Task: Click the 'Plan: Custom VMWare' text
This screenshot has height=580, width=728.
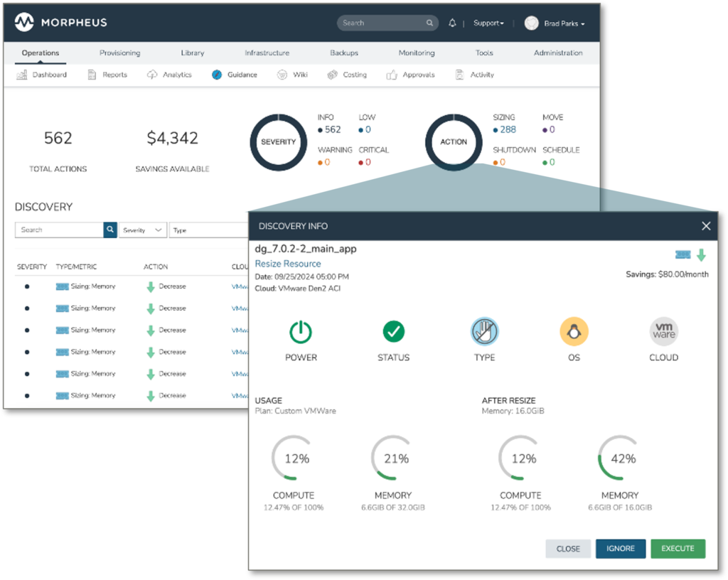Action: (x=295, y=411)
